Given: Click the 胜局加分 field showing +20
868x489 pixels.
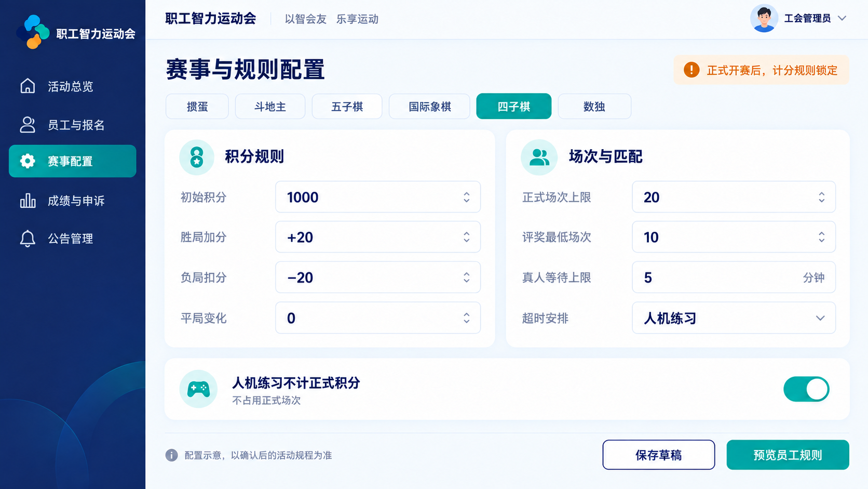Looking at the screenshot, I should 378,237.
